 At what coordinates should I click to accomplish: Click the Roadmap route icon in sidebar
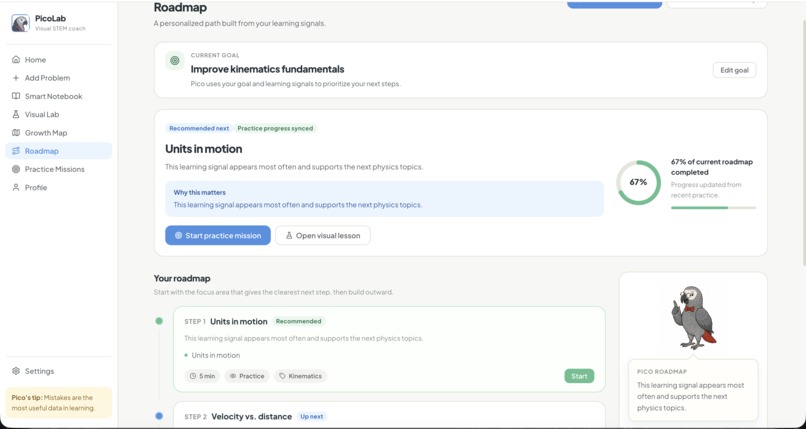click(x=16, y=151)
